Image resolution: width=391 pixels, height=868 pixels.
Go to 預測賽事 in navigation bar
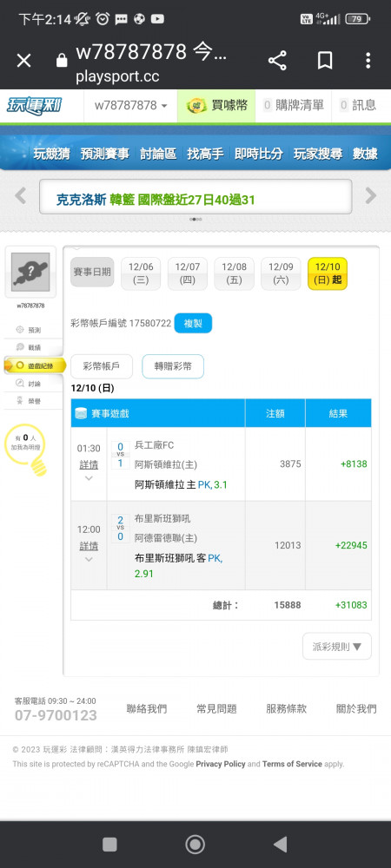[x=104, y=154]
